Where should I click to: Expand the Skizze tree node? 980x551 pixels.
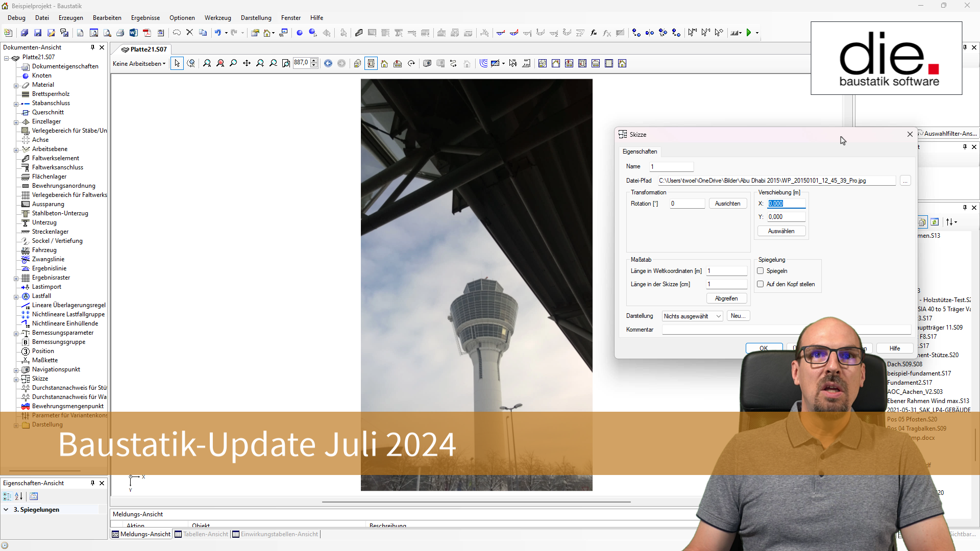(16, 379)
